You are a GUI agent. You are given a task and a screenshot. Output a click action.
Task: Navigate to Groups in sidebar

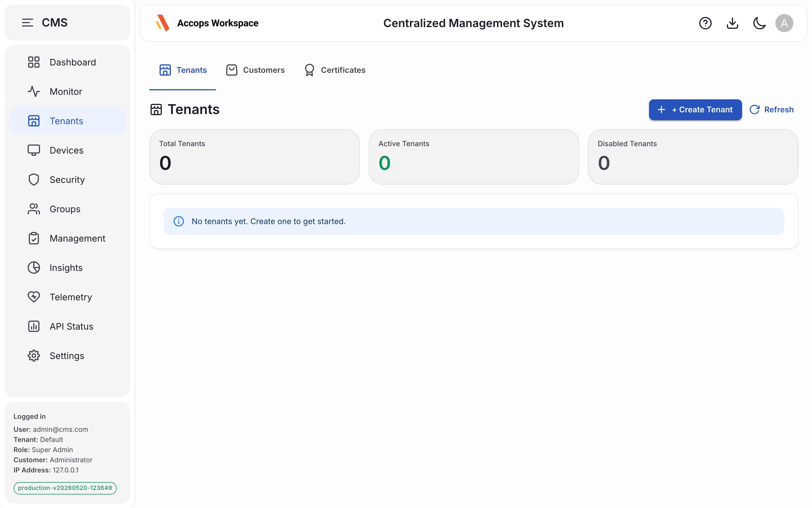67,209
